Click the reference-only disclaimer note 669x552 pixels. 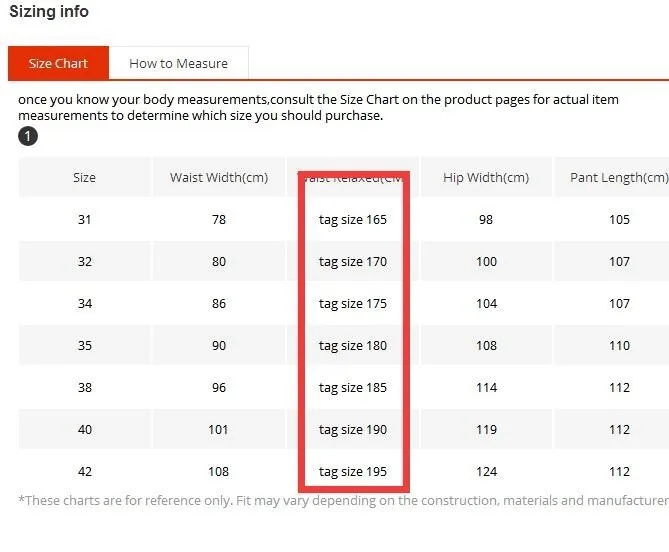[343, 500]
